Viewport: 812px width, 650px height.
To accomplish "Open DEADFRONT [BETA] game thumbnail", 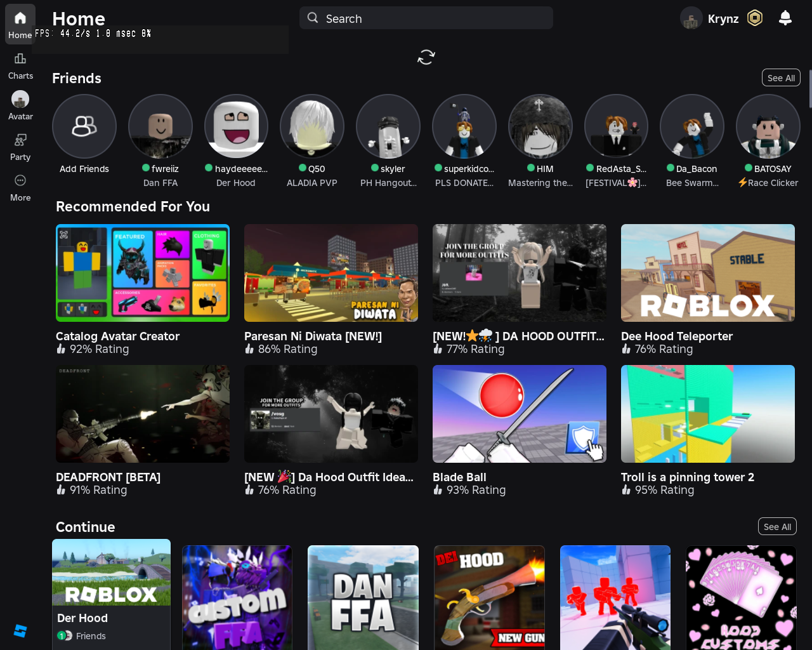I will [x=143, y=414].
